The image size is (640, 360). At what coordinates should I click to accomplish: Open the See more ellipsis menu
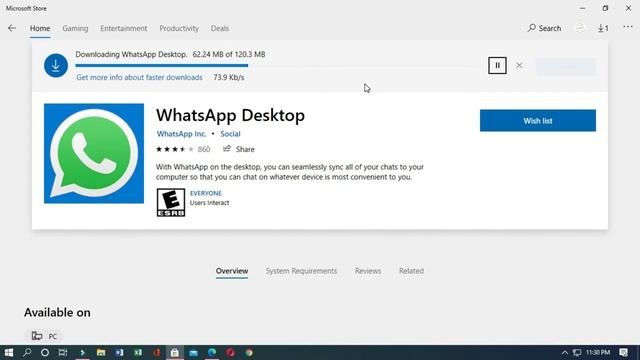628,27
